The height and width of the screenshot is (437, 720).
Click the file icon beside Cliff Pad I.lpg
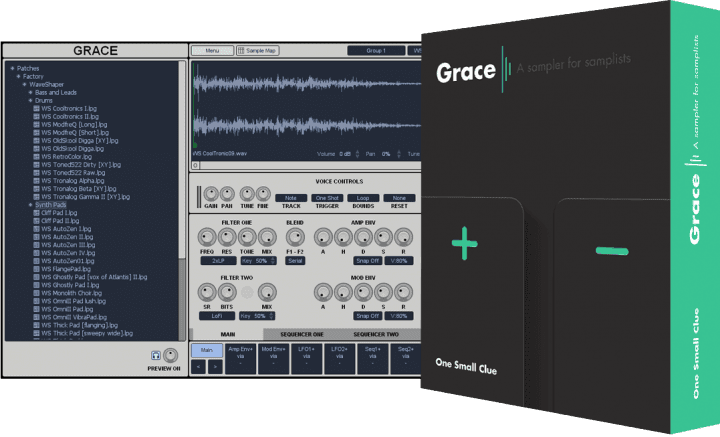coord(36,213)
